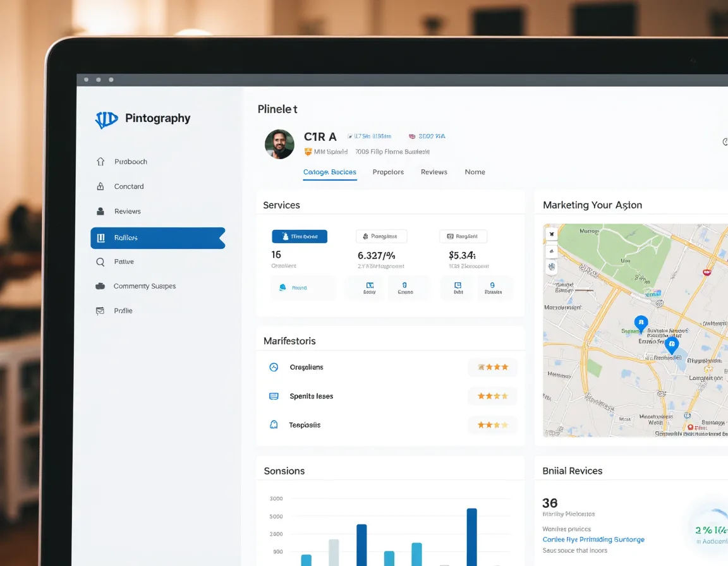Screen dimensions: 728x566
Task: Click the red icon beside 3D02 RIA
Action: click(412, 136)
